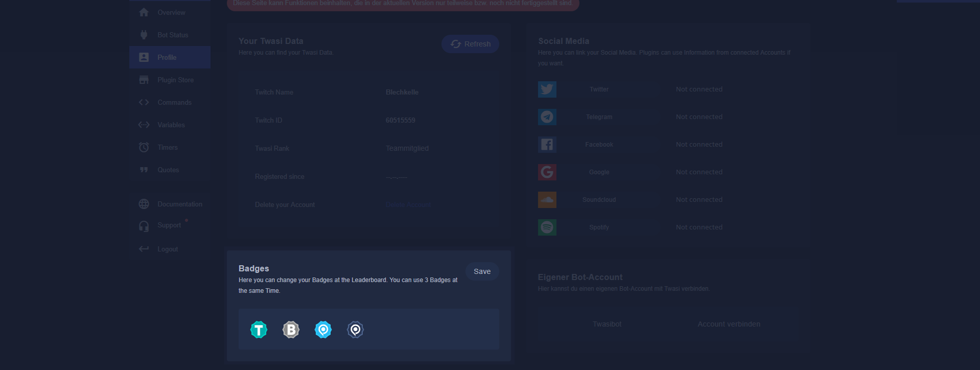Viewport: 980px width, 370px height.
Task: Click the Facebook icon
Action: tap(547, 145)
